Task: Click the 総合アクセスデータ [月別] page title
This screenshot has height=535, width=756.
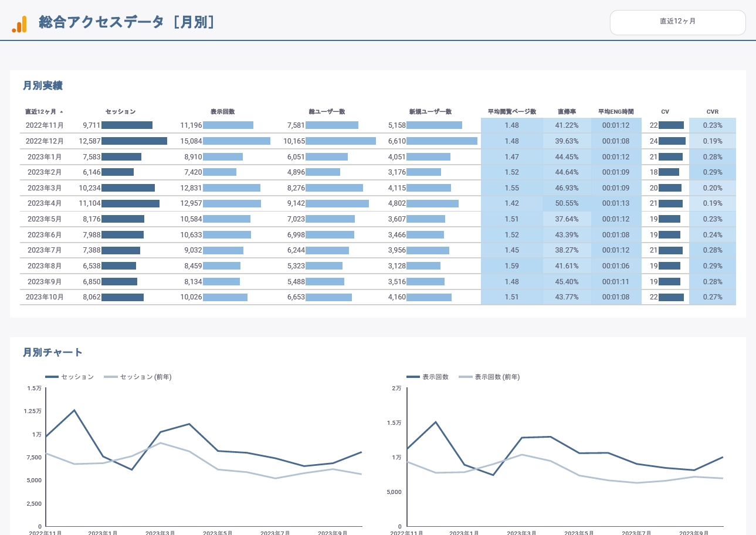Action: click(127, 22)
